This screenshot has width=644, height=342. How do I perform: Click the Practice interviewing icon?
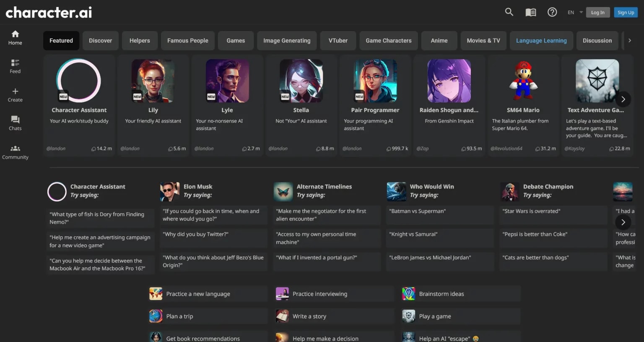282,294
